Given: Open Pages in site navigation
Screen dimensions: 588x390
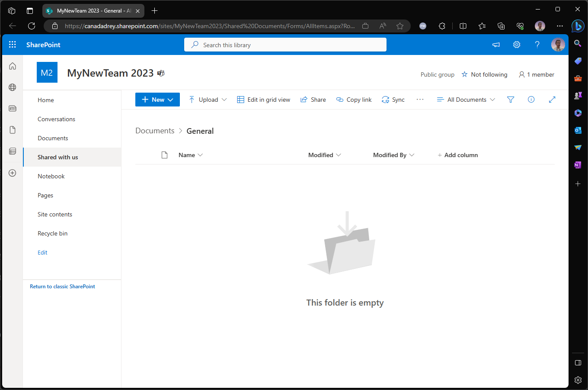Looking at the screenshot, I should (45, 195).
